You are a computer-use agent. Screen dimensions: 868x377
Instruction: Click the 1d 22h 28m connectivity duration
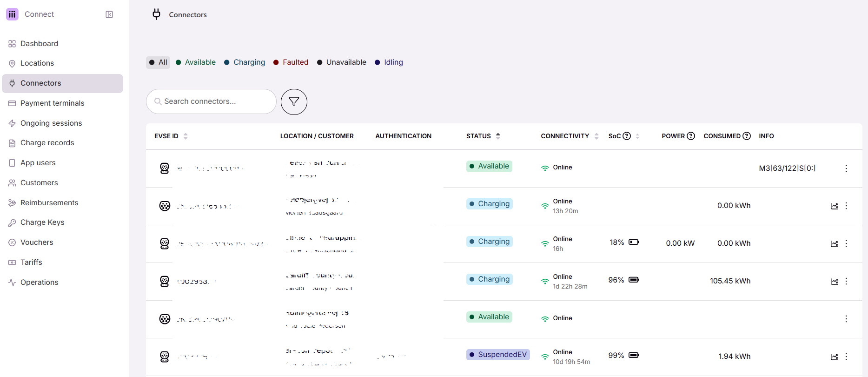570,287
